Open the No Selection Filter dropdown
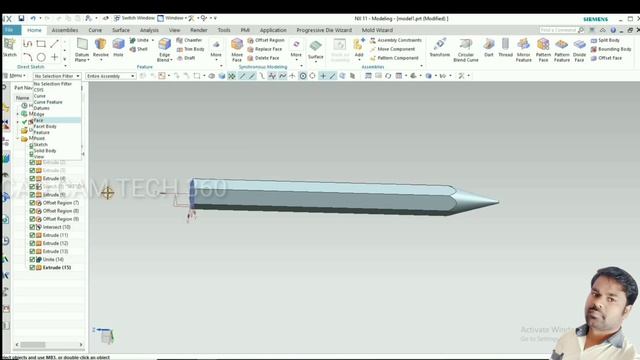Screen dimensions: 640x360 pos(57,76)
